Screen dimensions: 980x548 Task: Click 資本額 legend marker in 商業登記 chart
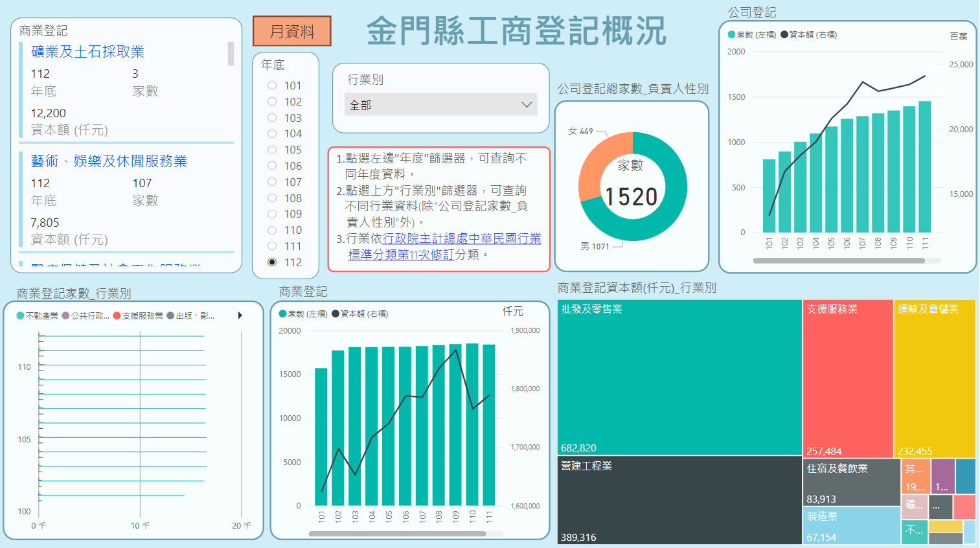point(336,314)
